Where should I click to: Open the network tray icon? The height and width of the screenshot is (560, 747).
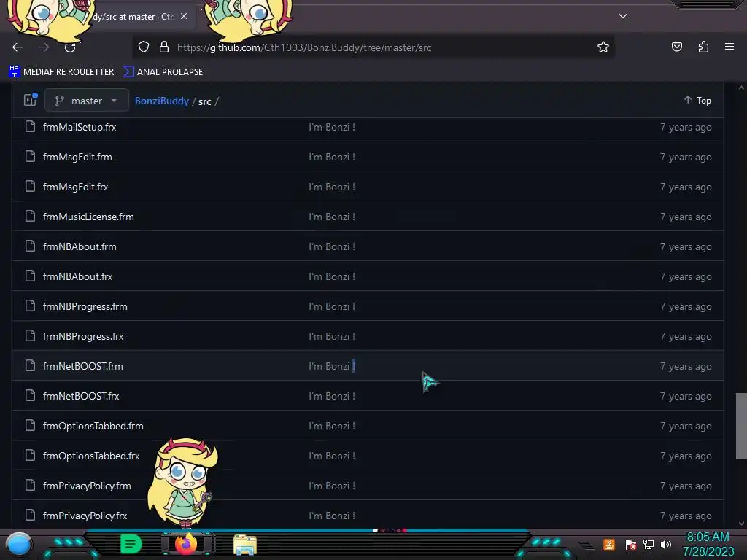tap(649, 544)
